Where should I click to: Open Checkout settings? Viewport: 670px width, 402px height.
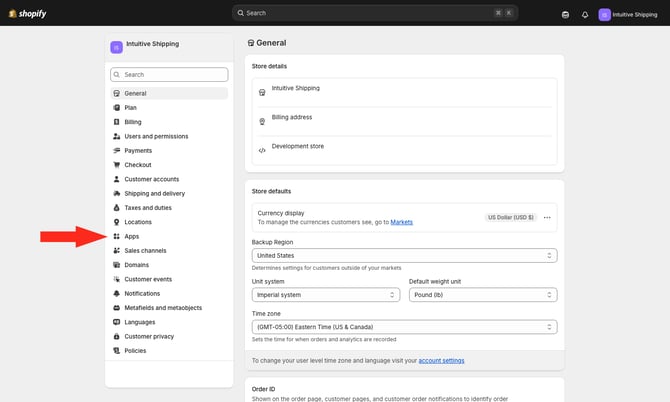(169, 165)
